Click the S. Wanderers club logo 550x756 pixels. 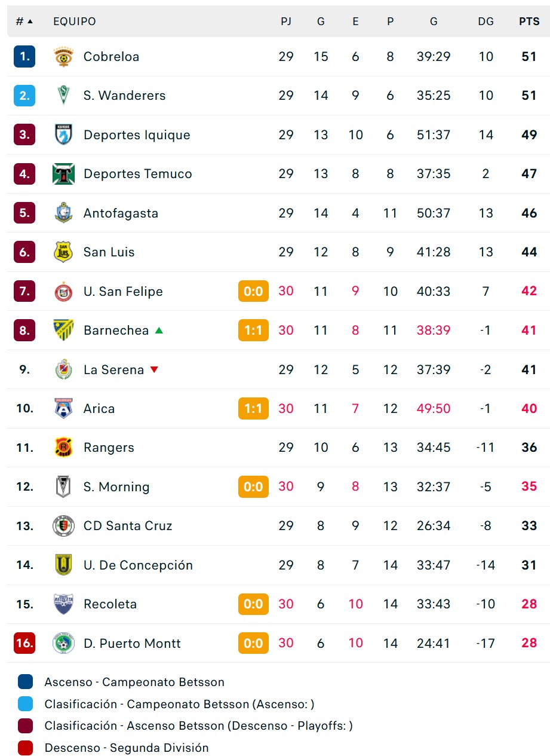(63, 96)
